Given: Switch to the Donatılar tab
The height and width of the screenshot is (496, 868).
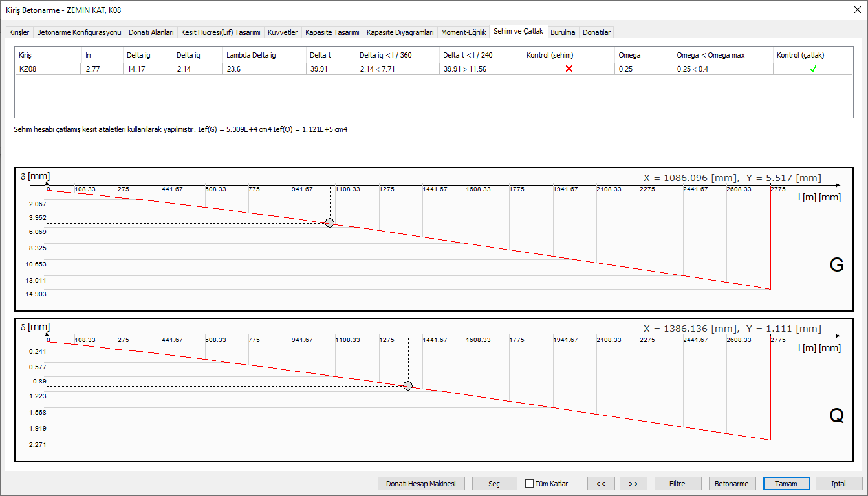Looking at the screenshot, I should 596,32.
